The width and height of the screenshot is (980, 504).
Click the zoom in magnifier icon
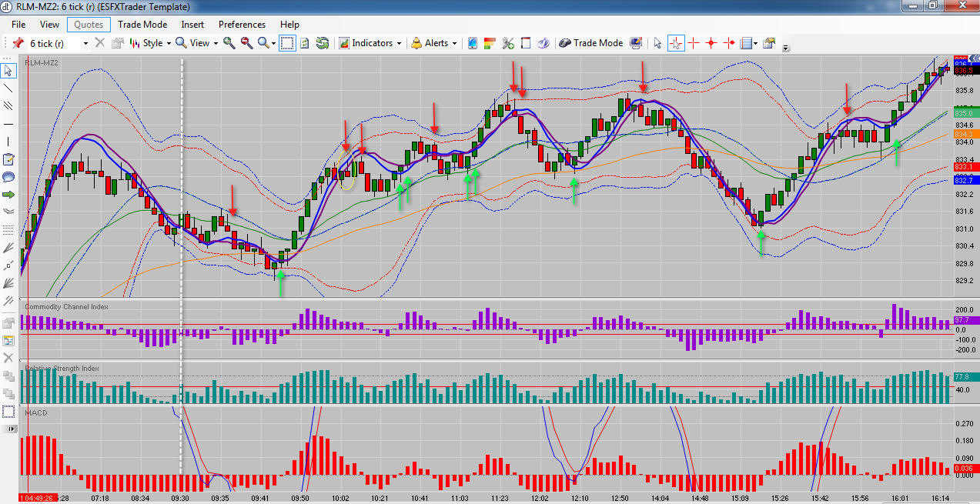pos(229,43)
